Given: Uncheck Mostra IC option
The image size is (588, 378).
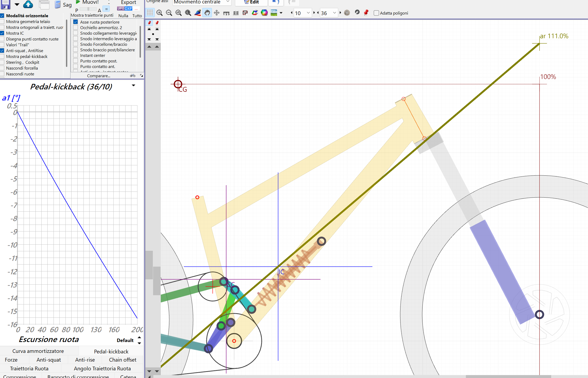Looking at the screenshot, I should click(x=2, y=33).
